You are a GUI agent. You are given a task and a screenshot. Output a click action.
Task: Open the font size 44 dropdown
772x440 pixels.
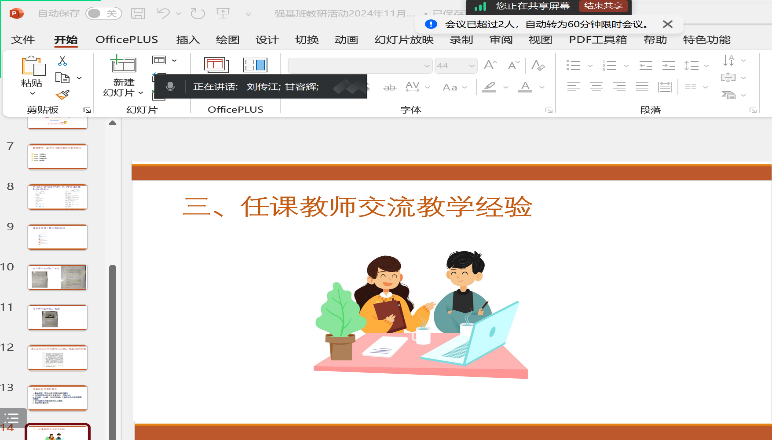point(470,65)
